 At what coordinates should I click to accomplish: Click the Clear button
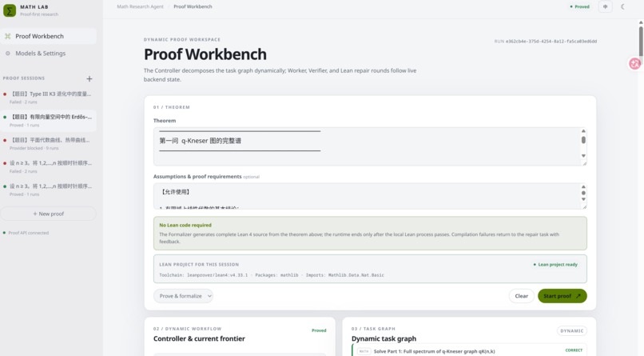521,296
